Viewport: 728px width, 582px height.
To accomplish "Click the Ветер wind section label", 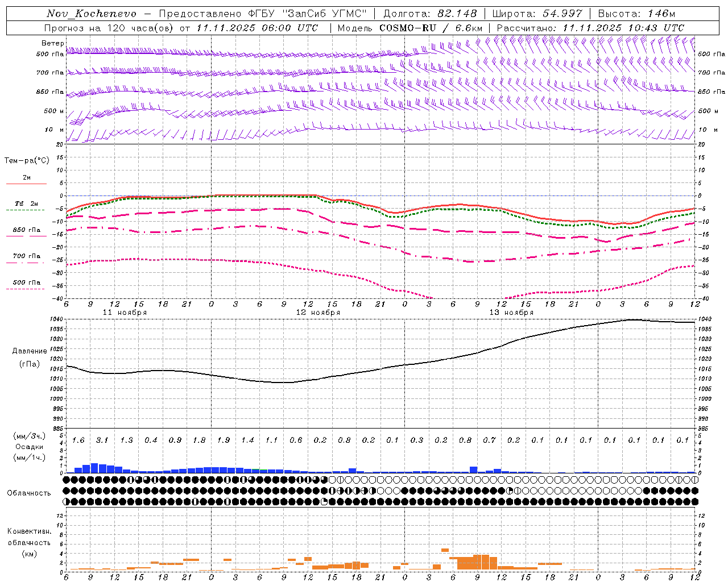I will click(52, 43).
